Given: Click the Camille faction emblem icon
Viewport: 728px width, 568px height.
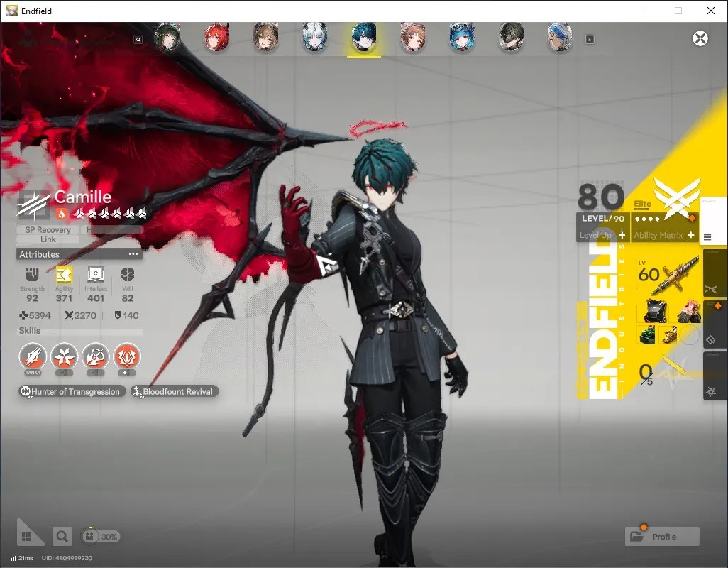Looking at the screenshot, I should [33, 204].
